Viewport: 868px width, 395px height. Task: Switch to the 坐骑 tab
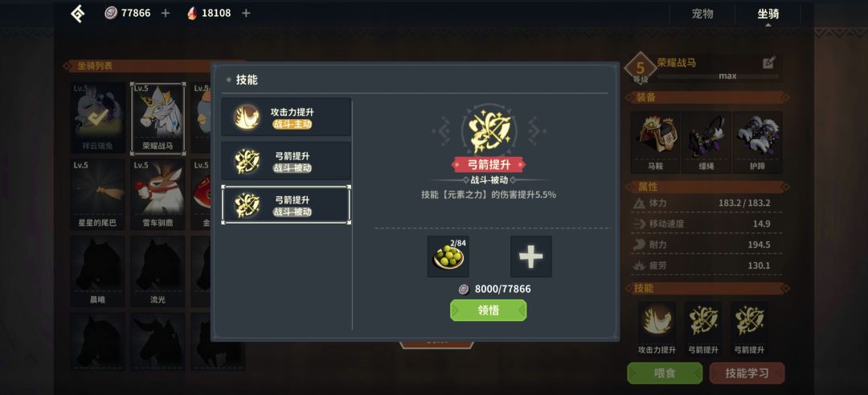[x=768, y=14]
